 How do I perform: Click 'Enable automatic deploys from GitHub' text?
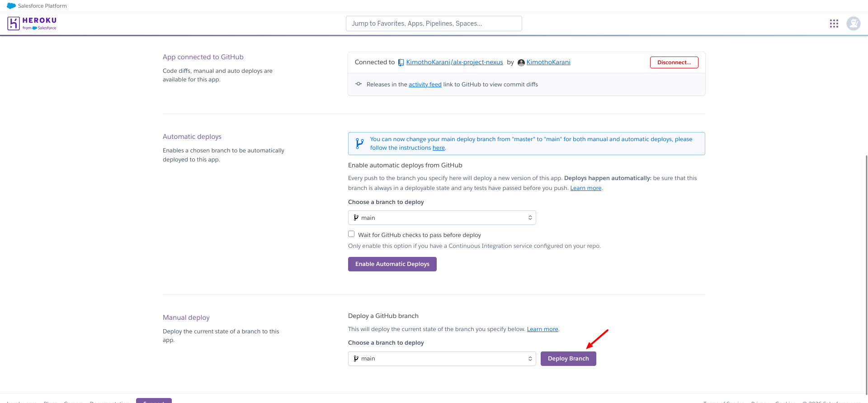[x=405, y=166]
